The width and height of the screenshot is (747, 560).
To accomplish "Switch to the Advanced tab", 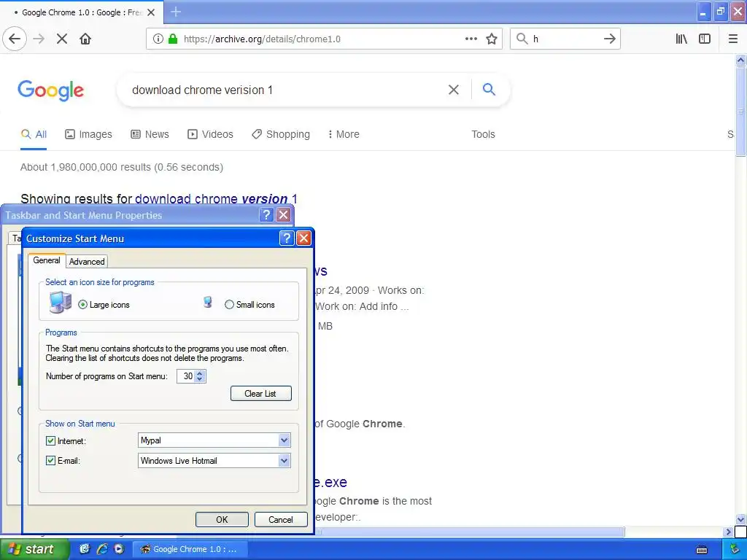I will click(87, 262).
